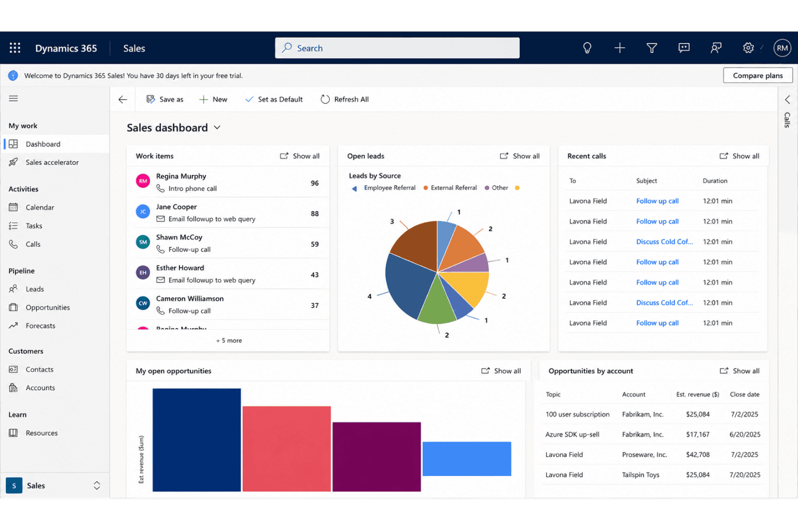Open the app launcher waffle icon
The width and height of the screenshot is (798, 532).
[15, 48]
